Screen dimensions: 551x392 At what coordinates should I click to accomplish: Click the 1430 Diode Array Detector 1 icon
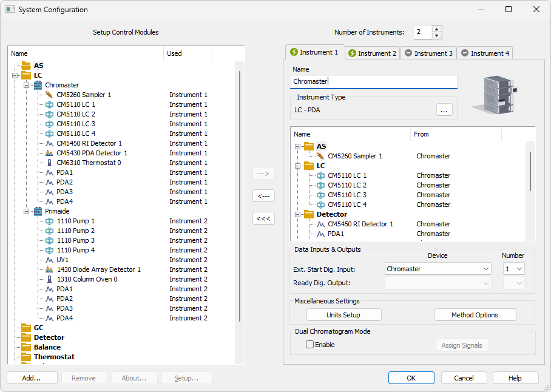click(x=49, y=269)
